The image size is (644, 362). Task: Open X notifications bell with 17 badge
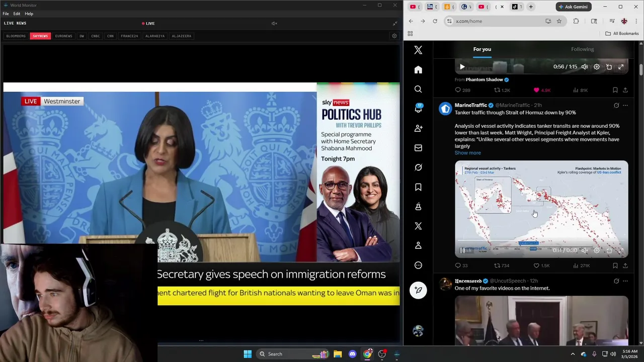click(418, 109)
